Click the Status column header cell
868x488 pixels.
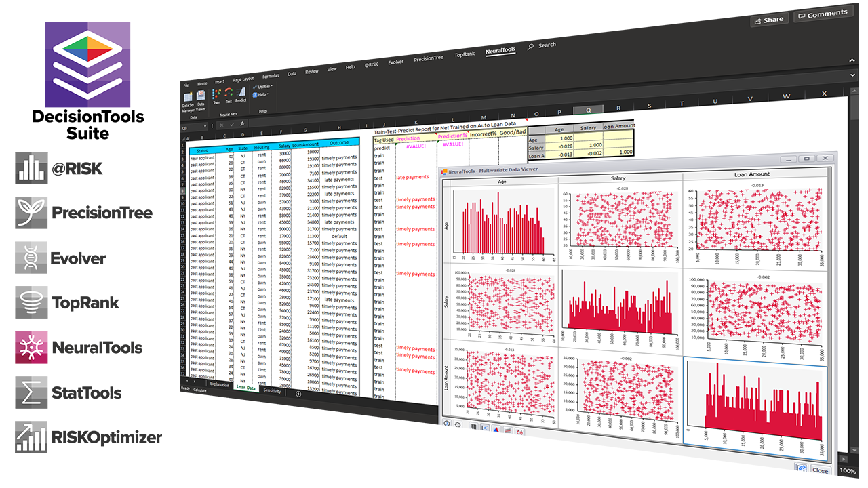(203, 152)
